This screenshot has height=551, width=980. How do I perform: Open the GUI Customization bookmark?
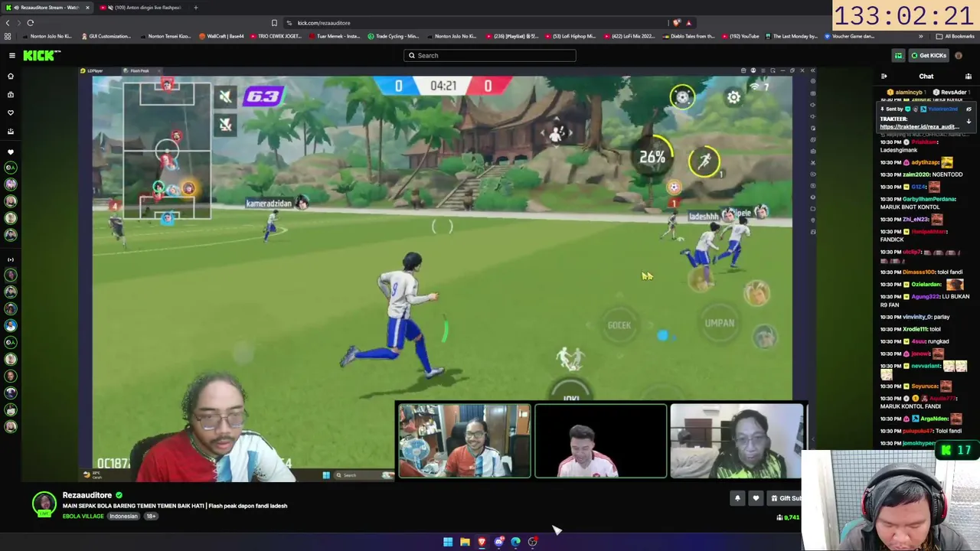tap(106, 36)
